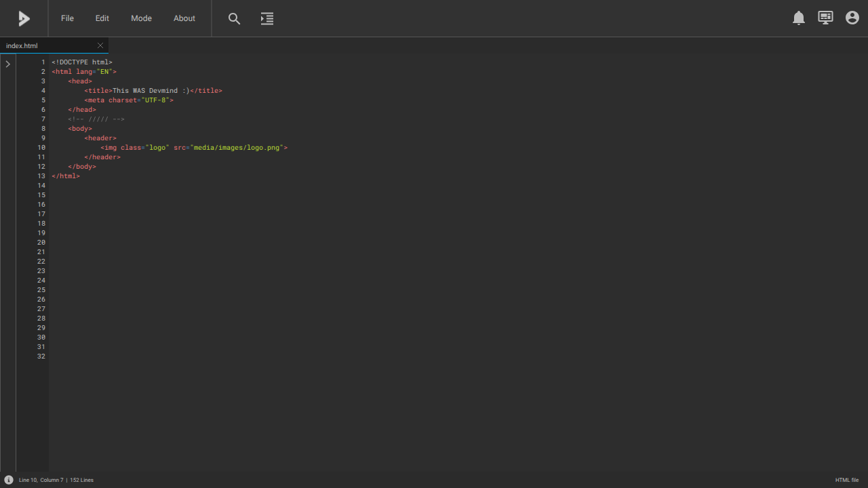Click the <!DOCTYPE html> line
This screenshot has width=868, height=488.
[82, 62]
